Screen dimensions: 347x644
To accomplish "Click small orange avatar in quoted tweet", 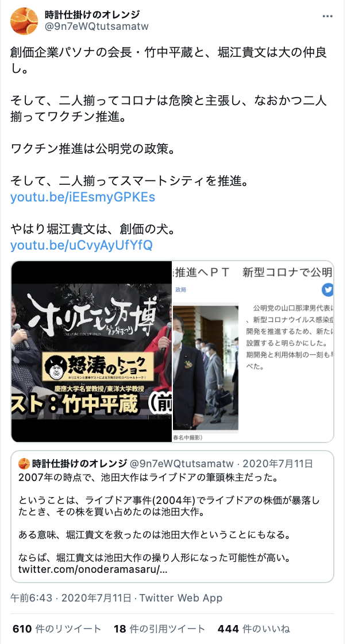I will [24, 464].
